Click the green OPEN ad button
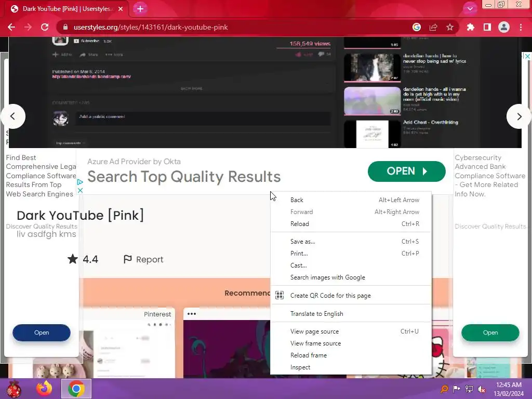Viewport: 532px width, 399px height. click(406, 171)
